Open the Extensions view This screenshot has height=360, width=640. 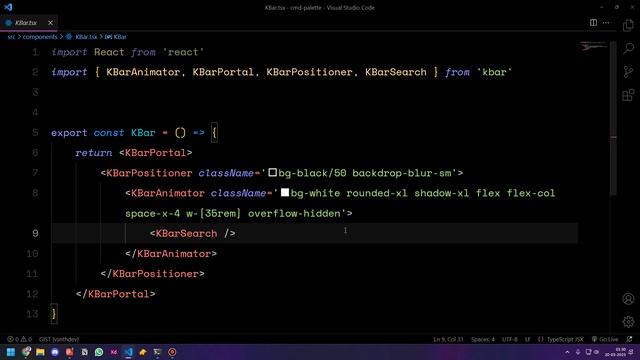(628, 95)
